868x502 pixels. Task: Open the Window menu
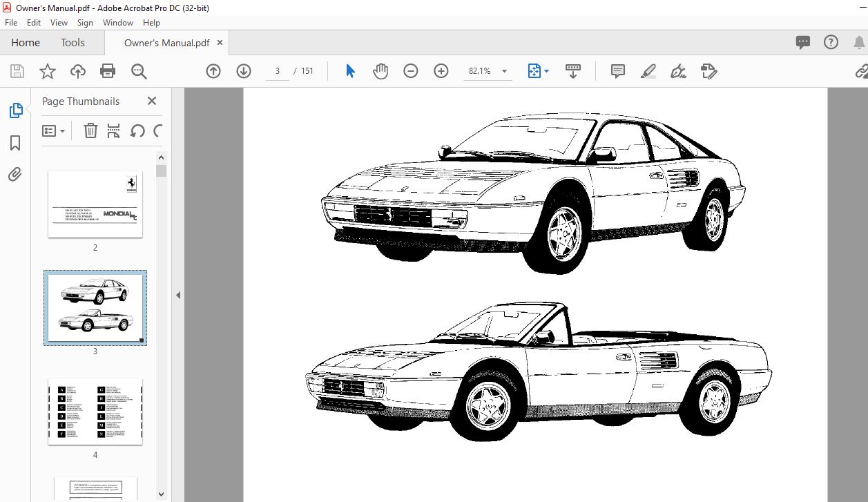(118, 23)
